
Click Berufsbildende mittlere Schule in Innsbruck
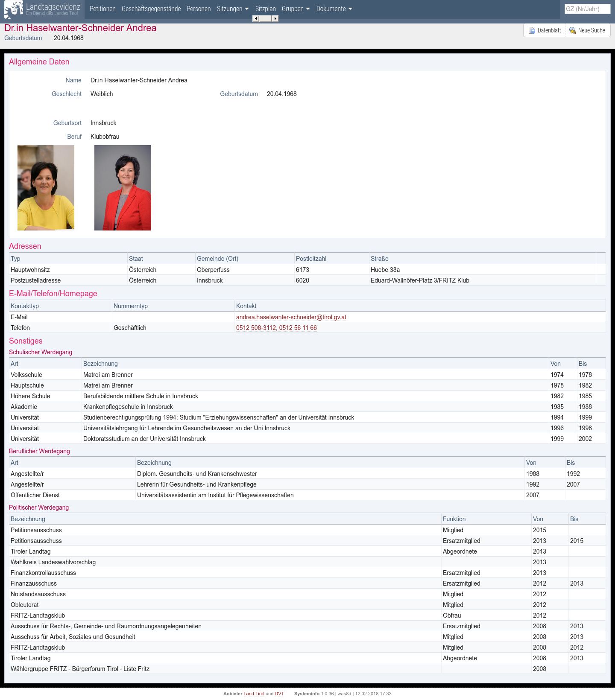[141, 396]
